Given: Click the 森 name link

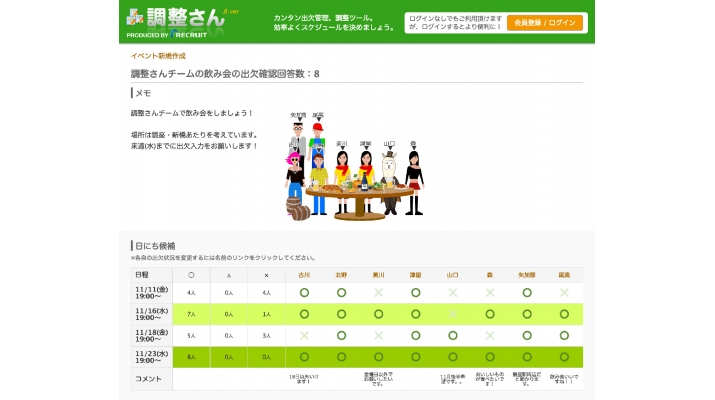Looking at the screenshot, I should coord(490,274).
